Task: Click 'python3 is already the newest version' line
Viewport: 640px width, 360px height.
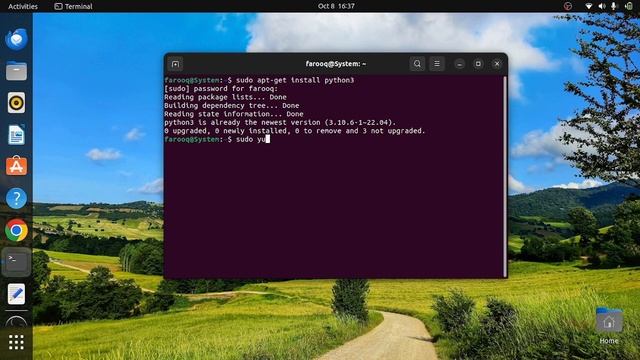Action: tap(280, 122)
